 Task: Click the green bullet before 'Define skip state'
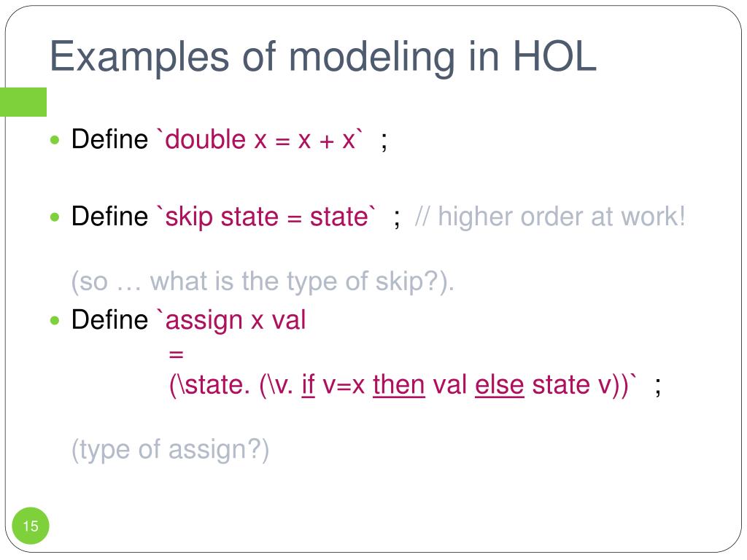click(x=55, y=217)
